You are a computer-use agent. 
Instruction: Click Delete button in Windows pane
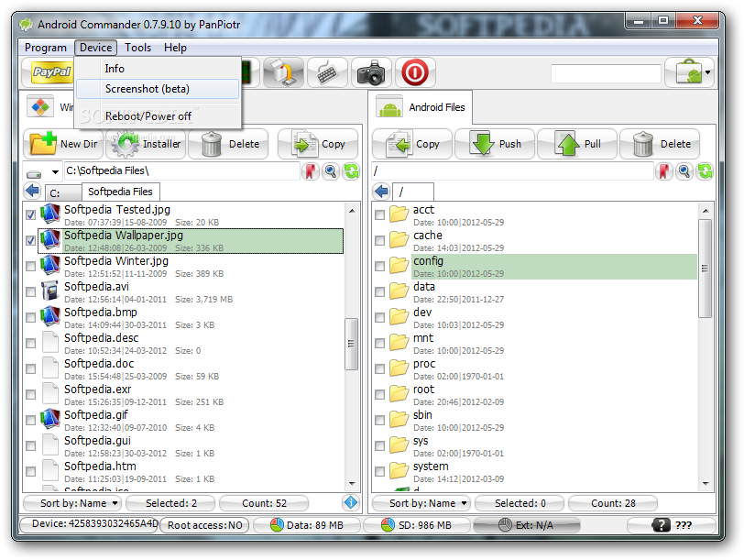coord(228,144)
